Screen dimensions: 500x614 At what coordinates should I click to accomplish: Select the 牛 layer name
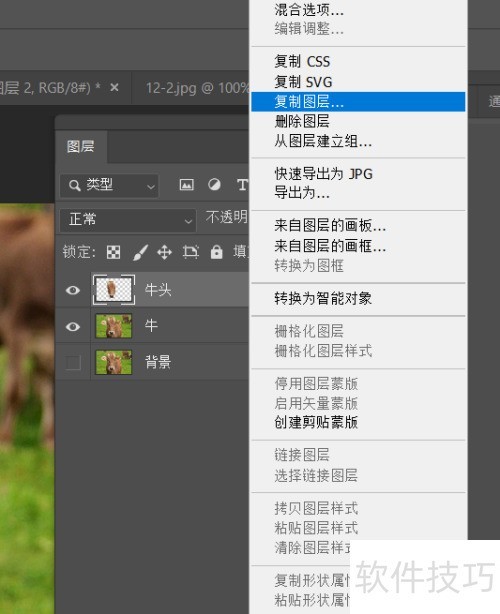pos(151,326)
